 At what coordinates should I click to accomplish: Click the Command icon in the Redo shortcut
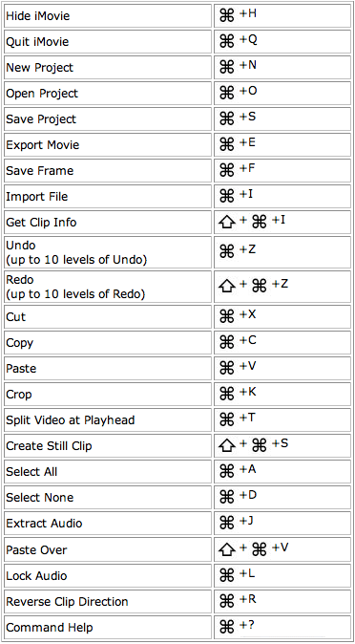259,286
